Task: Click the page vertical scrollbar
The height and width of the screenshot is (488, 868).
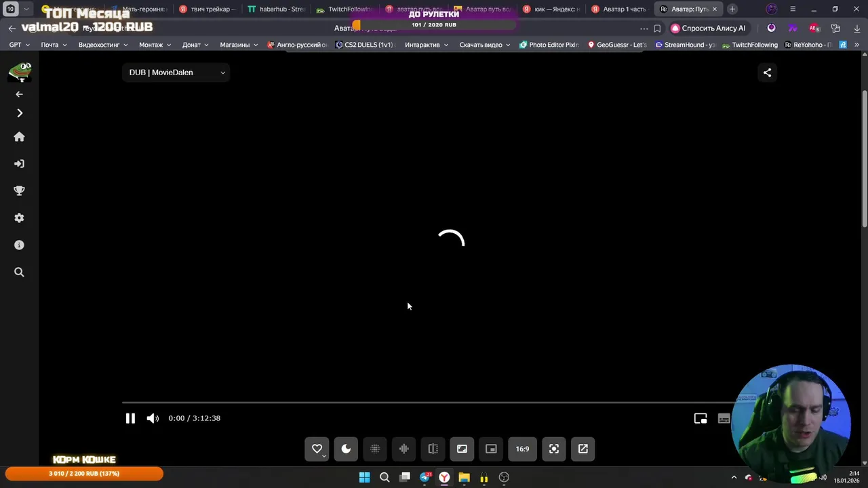Action: [864, 159]
